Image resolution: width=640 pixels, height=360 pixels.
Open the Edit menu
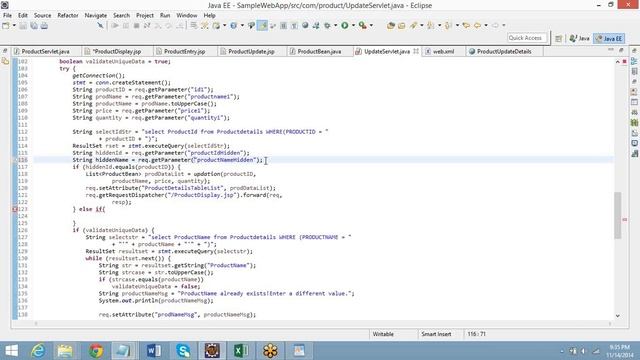pos(23,15)
